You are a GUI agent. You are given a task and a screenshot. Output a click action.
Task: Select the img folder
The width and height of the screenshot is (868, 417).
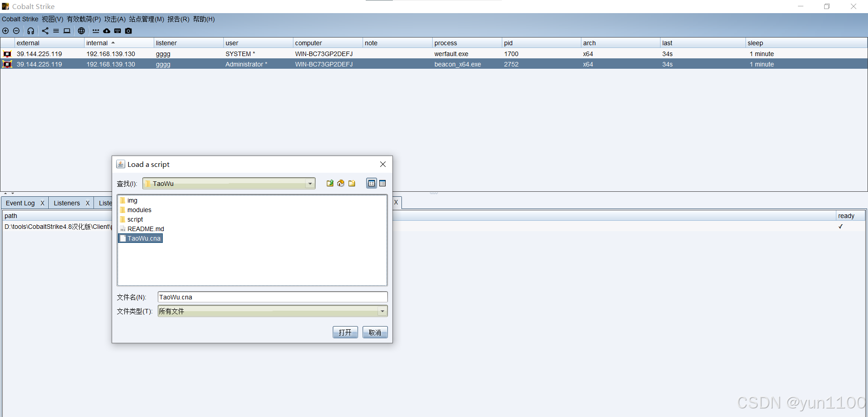[129, 200]
